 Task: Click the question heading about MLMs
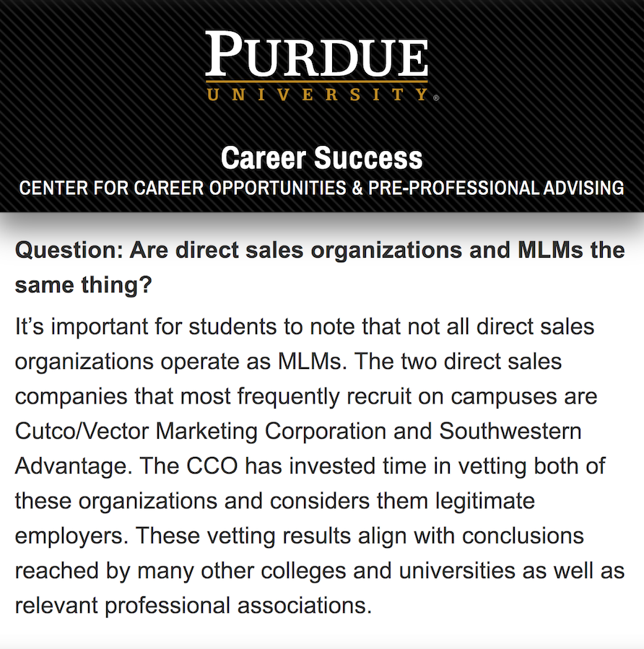pos(320,267)
